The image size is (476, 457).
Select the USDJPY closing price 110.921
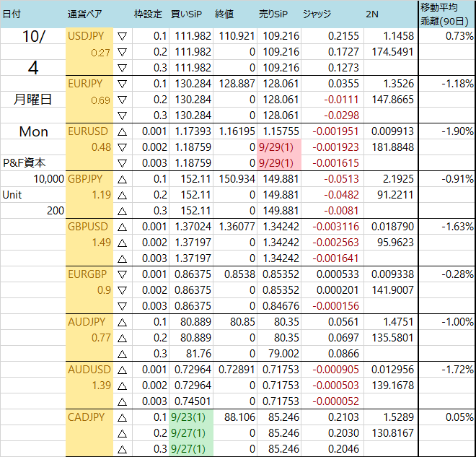[x=237, y=36]
